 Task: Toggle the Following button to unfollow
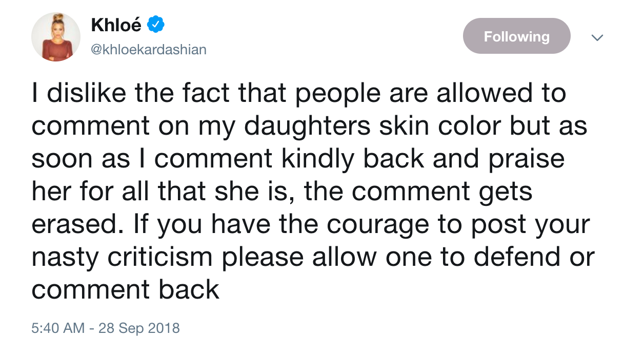click(516, 36)
